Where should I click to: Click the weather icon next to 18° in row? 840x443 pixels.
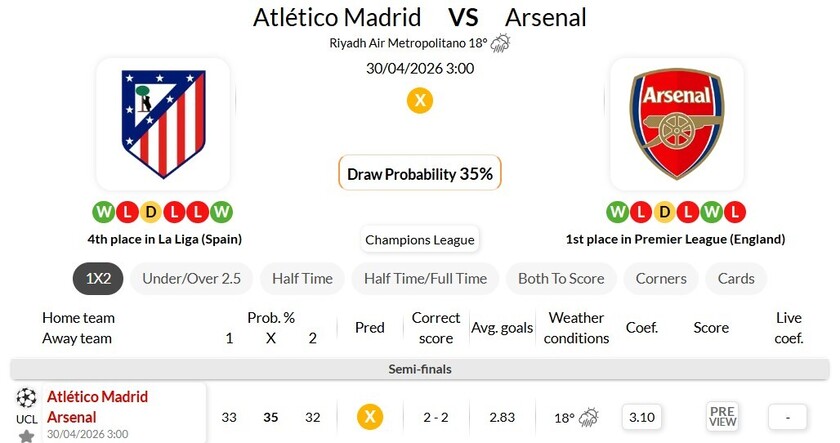(588, 417)
